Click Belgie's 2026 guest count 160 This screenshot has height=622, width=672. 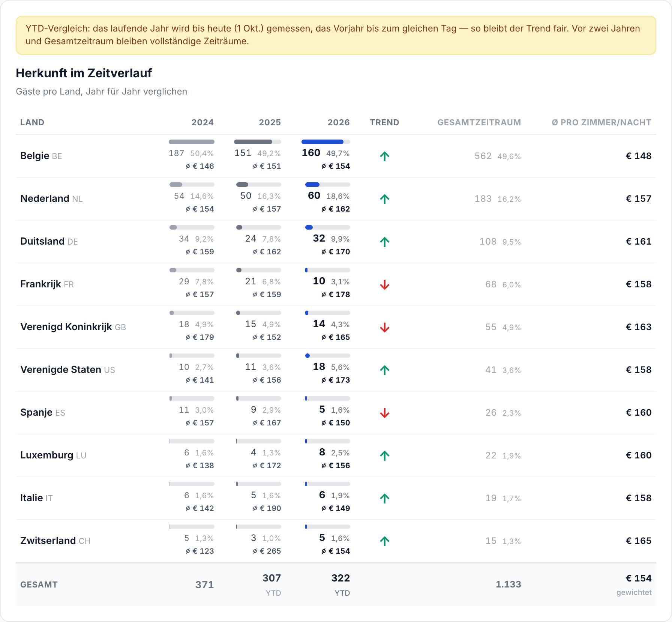[x=311, y=153]
